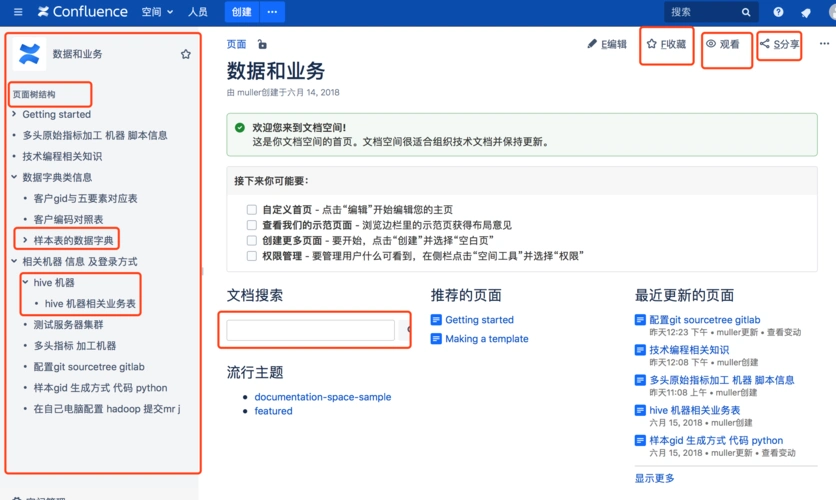Click page icon beside recent 多头原始指标加工

pos(640,380)
